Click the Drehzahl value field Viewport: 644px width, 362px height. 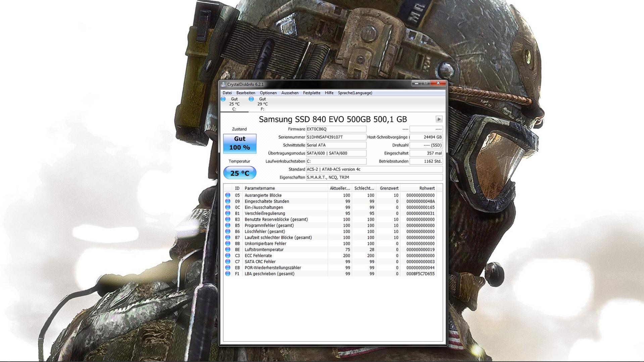click(426, 145)
